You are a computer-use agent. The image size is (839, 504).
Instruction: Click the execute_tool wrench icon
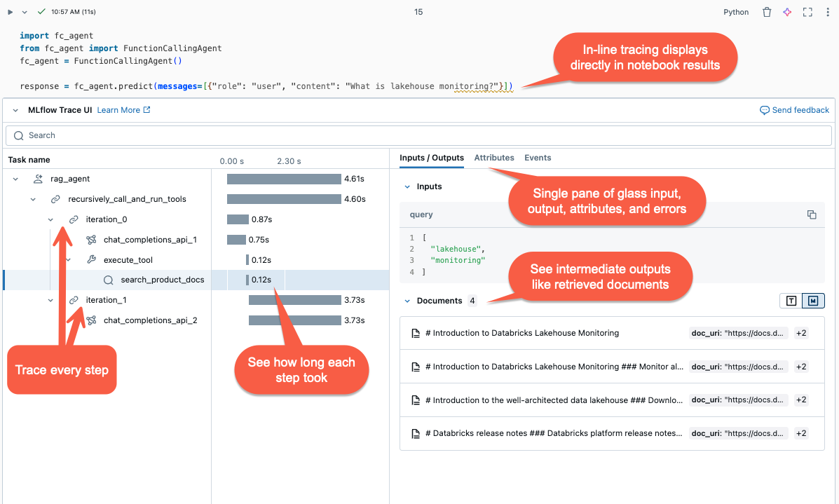pos(91,259)
